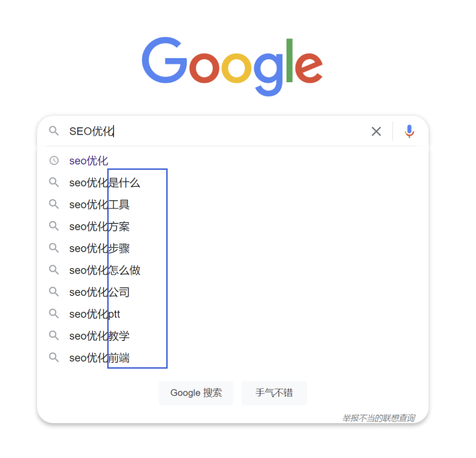Select the recent search suggestion seo优化
Image resolution: width=476 pixels, height=458 pixels.
[89, 161]
